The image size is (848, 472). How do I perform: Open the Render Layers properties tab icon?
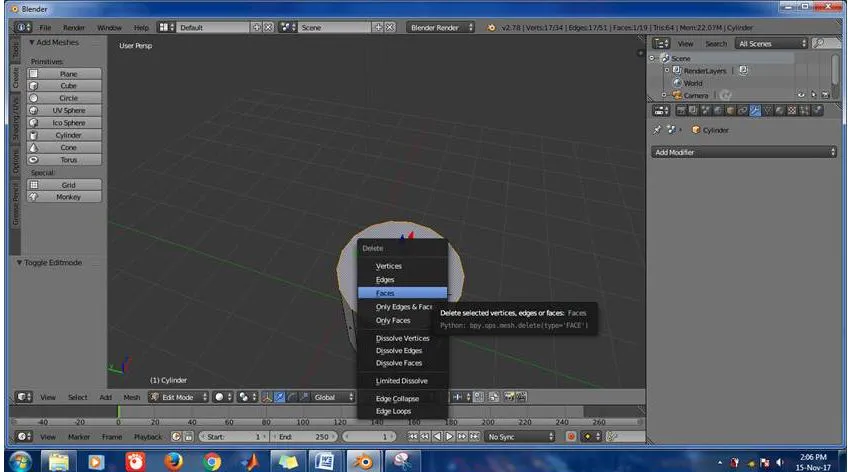pos(693,111)
